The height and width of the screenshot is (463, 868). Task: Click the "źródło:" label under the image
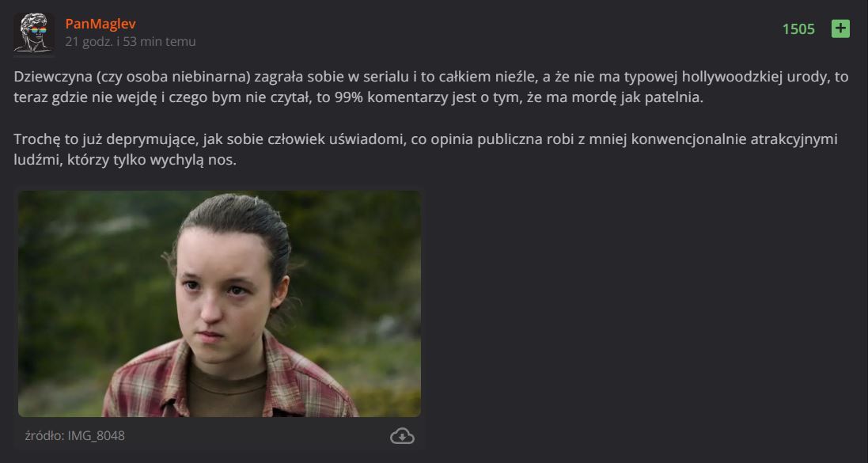point(45,436)
